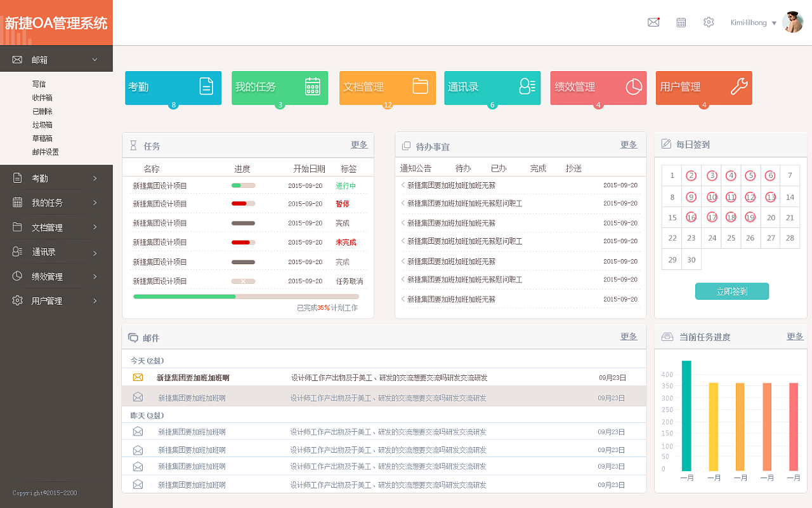
Task: Click the pie chart icon beside 绩效管理 in sidebar
Action: coord(18,276)
